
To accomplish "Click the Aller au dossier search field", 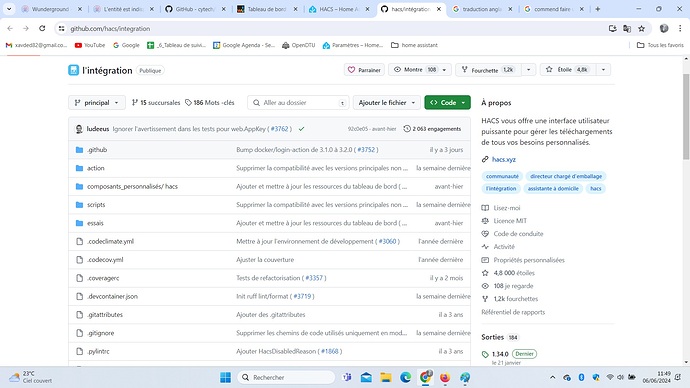I will pos(298,102).
